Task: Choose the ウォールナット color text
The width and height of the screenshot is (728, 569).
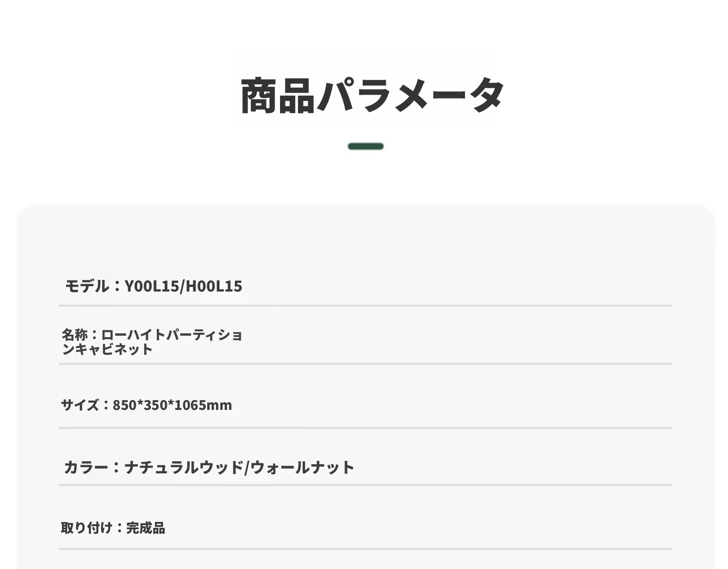Action: tap(302, 468)
